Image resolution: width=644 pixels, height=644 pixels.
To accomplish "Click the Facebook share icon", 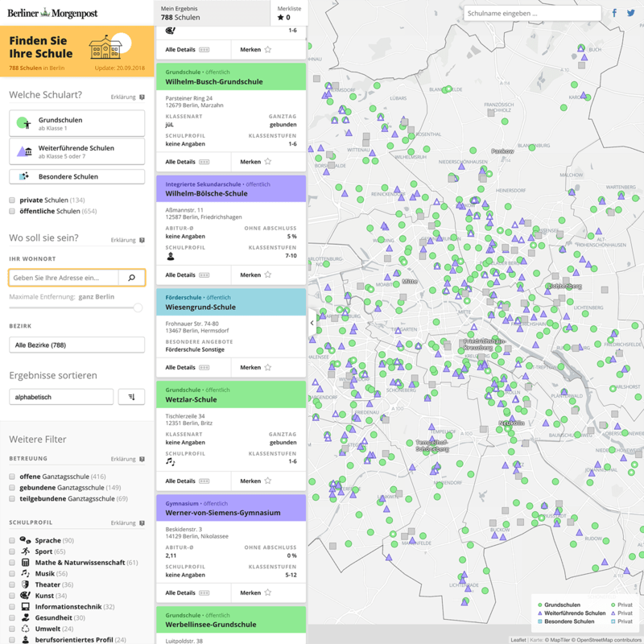I will pyautogui.click(x=614, y=13).
